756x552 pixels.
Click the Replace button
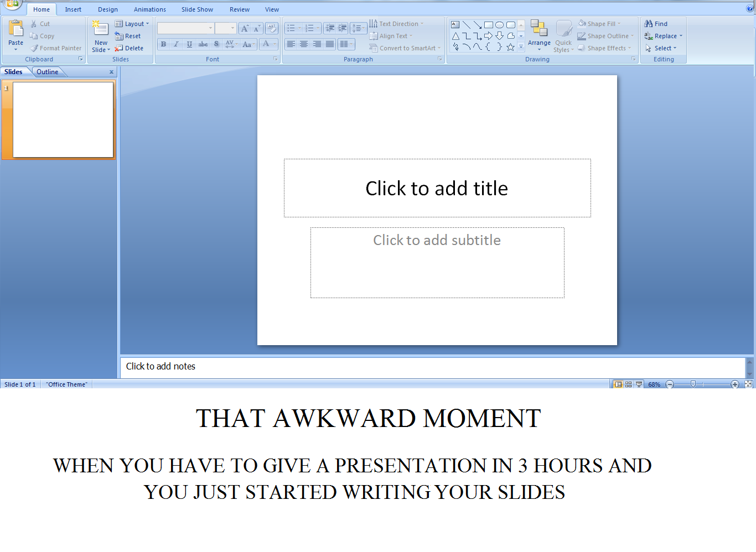664,36
